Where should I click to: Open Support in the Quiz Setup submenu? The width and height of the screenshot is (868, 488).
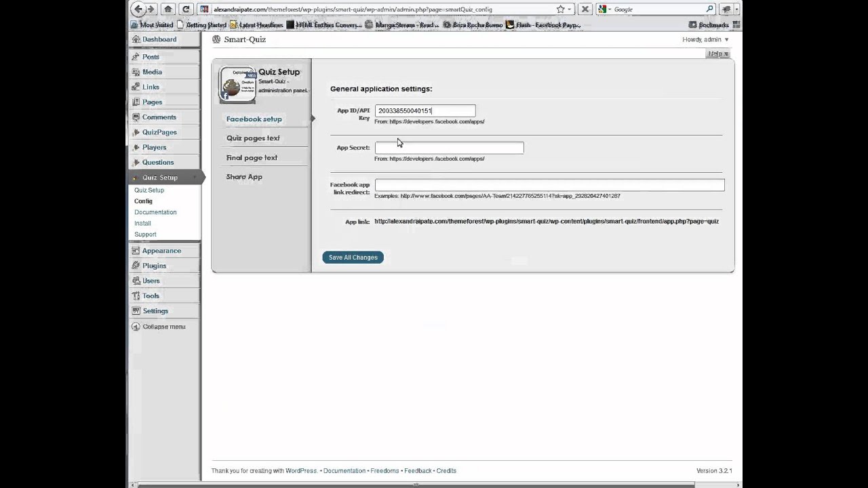pyautogui.click(x=145, y=235)
